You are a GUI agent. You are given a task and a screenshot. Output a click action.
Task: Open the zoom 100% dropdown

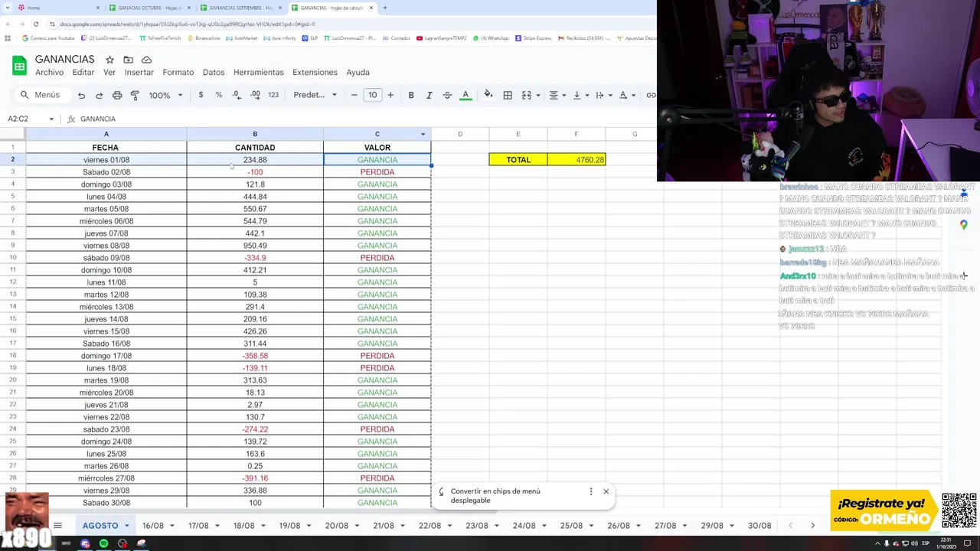coord(165,95)
